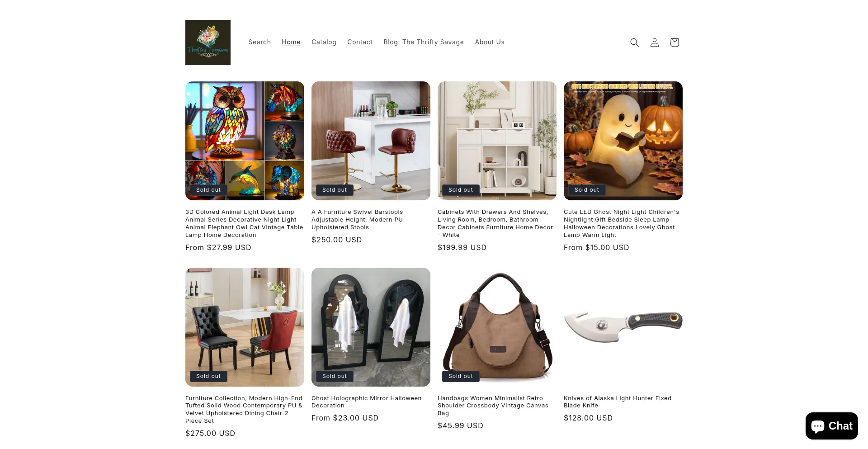Image resolution: width=868 pixels, height=449 pixels.
Task: Open the account login icon
Action: tap(654, 43)
